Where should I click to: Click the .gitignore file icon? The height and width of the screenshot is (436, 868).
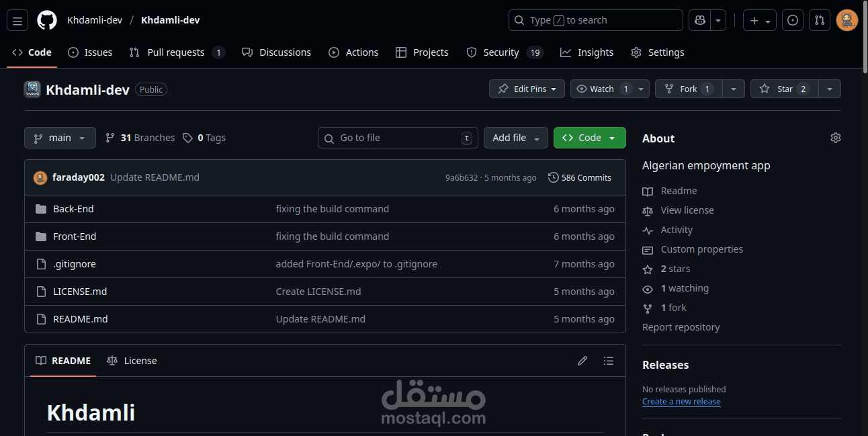(x=41, y=264)
